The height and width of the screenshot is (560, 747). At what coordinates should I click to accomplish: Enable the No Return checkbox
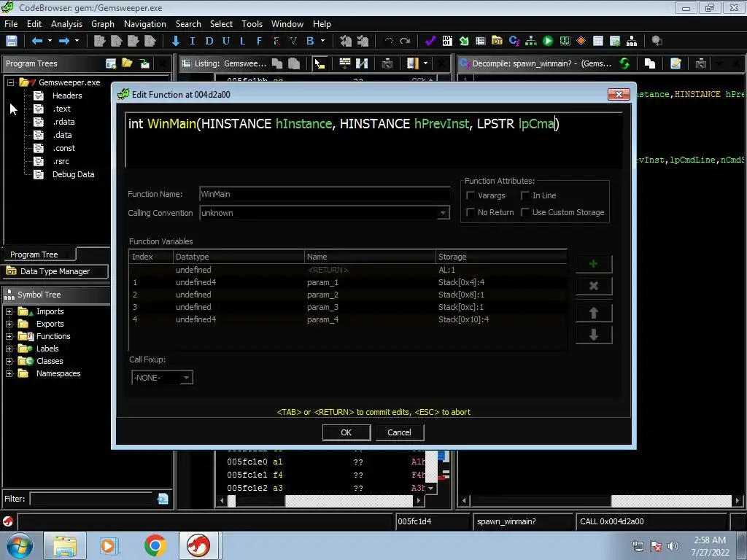[471, 212]
